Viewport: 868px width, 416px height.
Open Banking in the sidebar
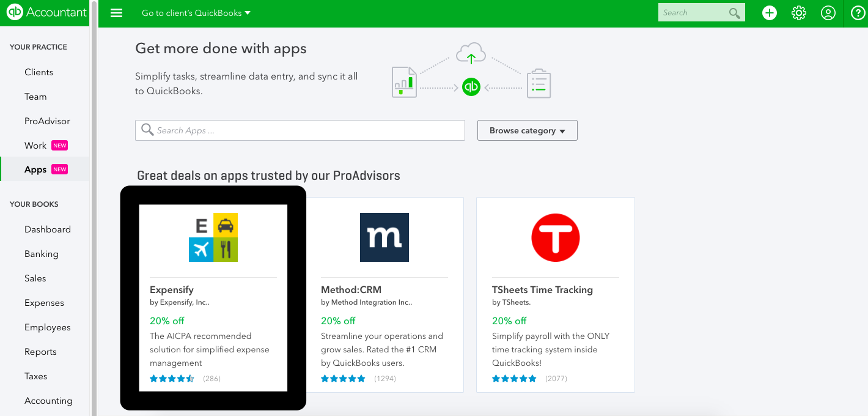(x=42, y=254)
